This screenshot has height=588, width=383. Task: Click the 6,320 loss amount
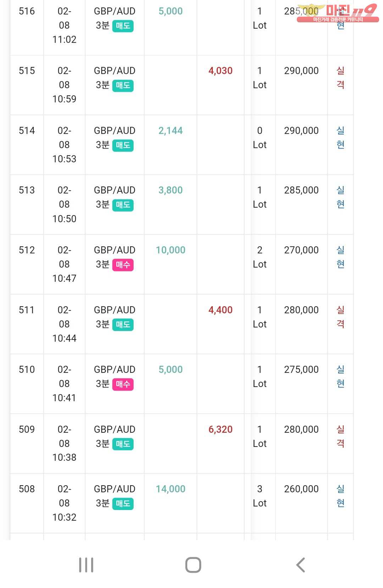pyautogui.click(x=221, y=430)
